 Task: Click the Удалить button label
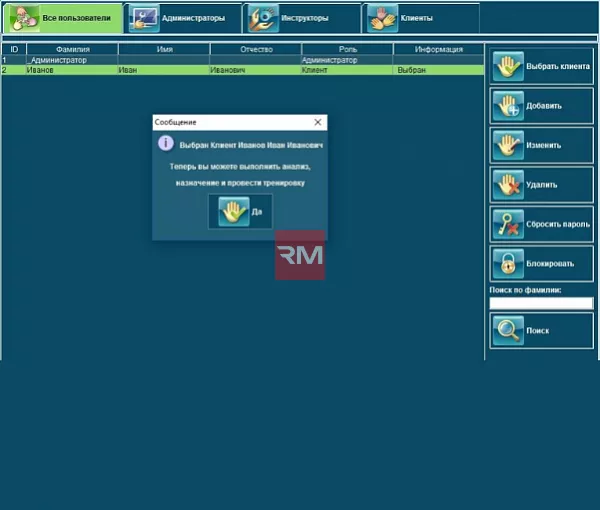[x=541, y=185]
